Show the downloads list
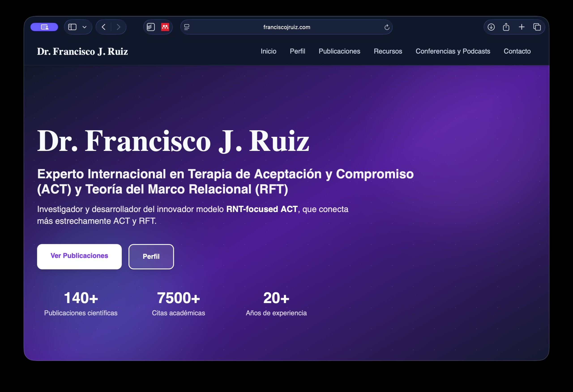 pos(491,27)
